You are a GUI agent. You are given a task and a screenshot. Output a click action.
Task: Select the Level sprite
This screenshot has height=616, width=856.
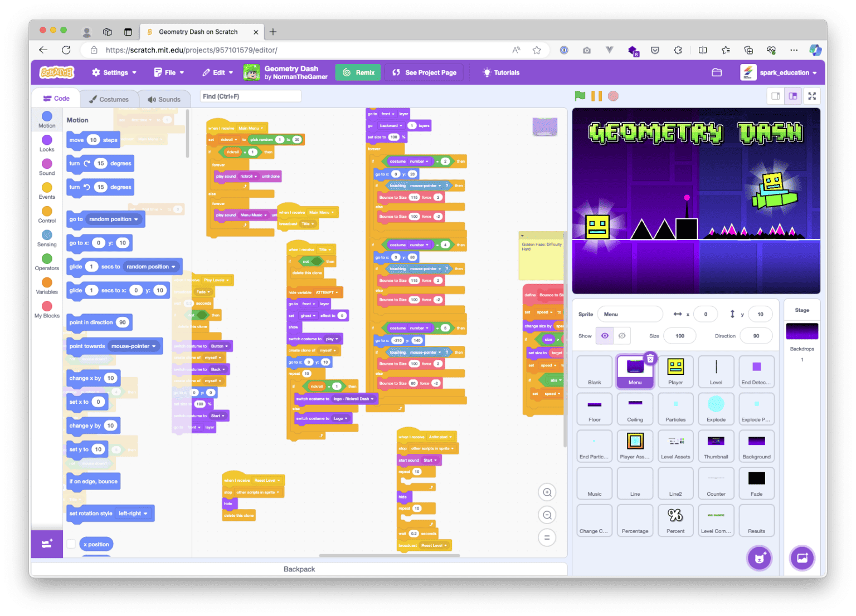(716, 371)
